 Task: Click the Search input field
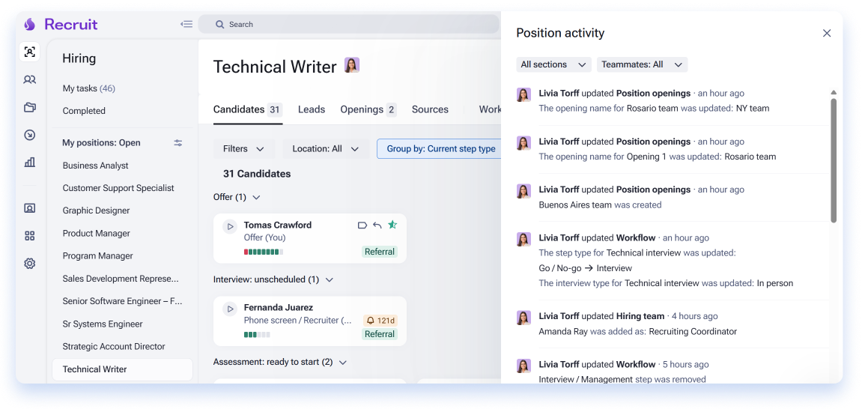click(349, 25)
